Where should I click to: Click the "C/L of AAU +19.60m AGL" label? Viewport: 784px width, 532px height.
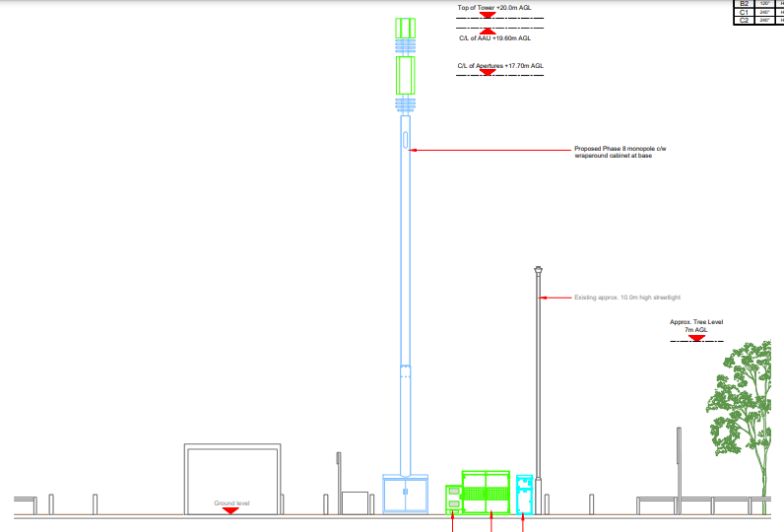point(494,38)
